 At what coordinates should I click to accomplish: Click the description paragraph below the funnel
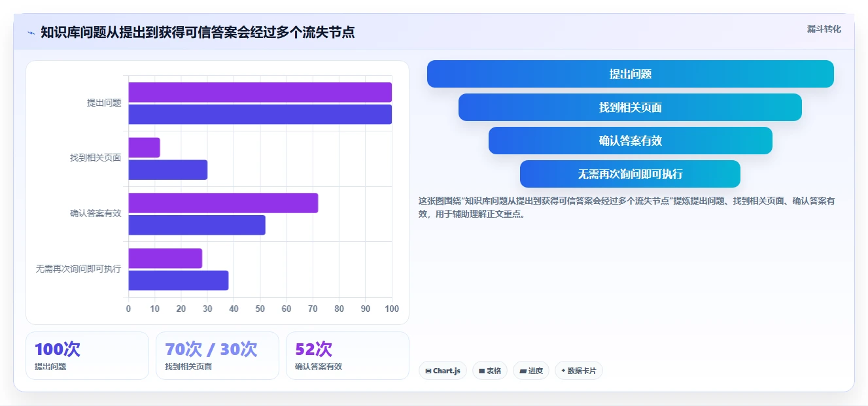(x=627, y=207)
